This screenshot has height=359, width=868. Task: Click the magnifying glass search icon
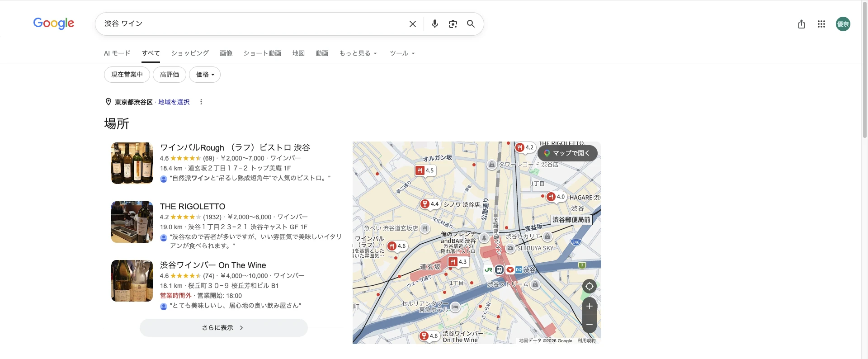click(471, 24)
